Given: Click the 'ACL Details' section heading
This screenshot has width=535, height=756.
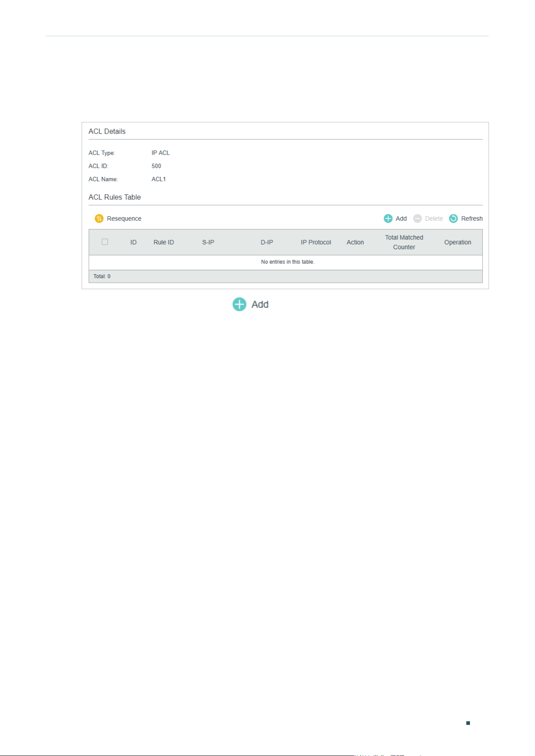Looking at the screenshot, I should (107, 131).
